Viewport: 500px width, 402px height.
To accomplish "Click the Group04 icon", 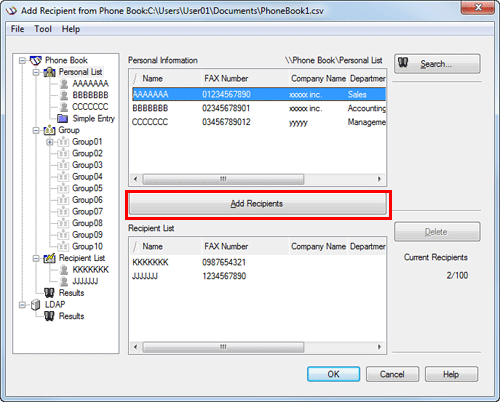I will (x=63, y=177).
